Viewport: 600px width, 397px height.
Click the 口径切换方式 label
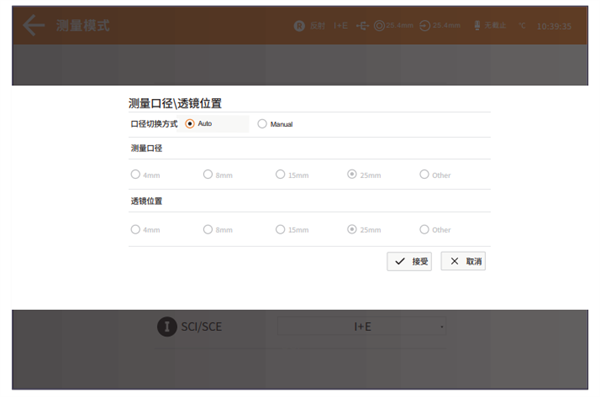click(x=154, y=124)
